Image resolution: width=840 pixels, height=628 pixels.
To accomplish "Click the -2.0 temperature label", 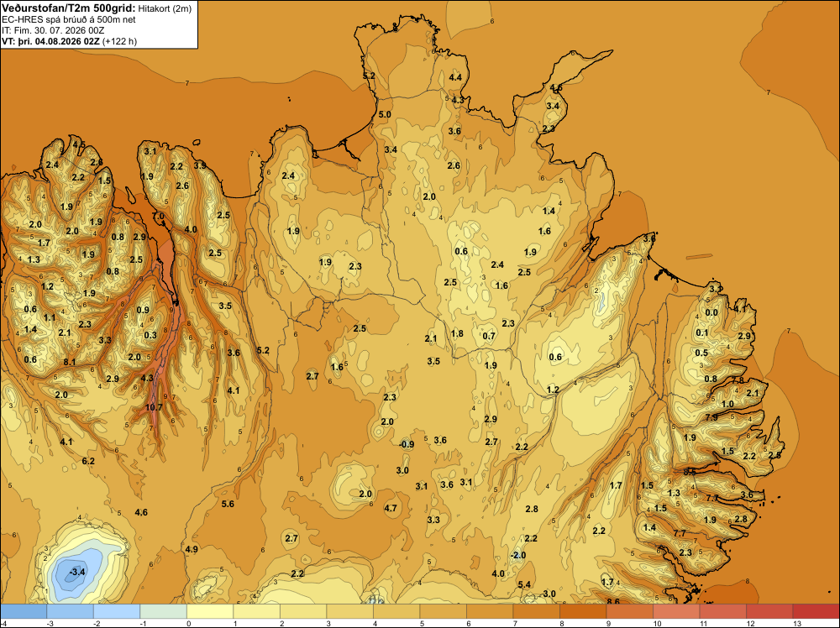I will 518,555.
